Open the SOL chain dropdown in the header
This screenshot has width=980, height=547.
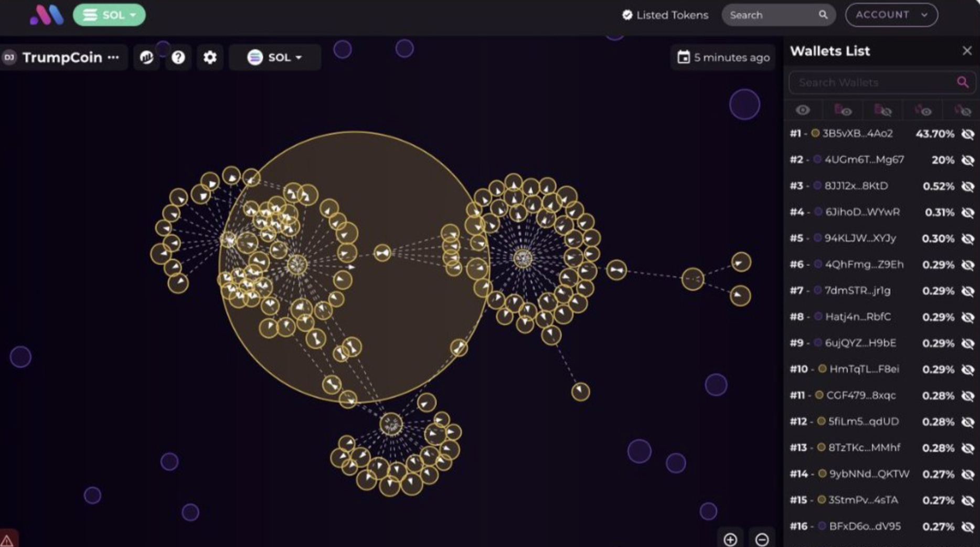[109, 15]
